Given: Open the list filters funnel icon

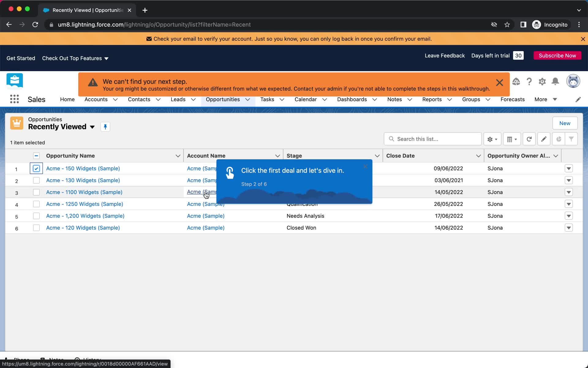Looking at the screenshot, I should [x=571, y=139].
